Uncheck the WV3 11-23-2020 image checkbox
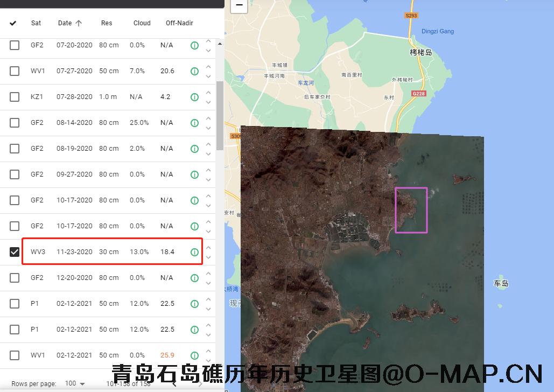Viewport: 554px width, 392px height. tap(15, 252)
